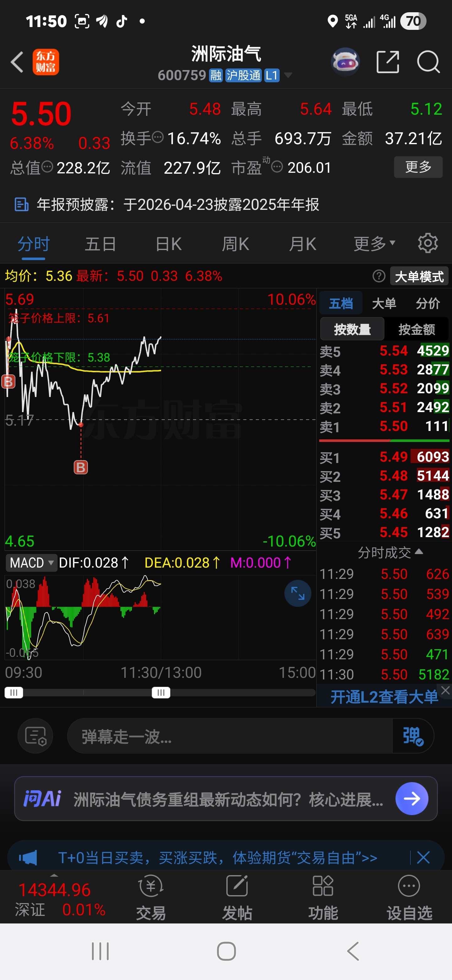Switch to 月K tab

click(303, 243)
